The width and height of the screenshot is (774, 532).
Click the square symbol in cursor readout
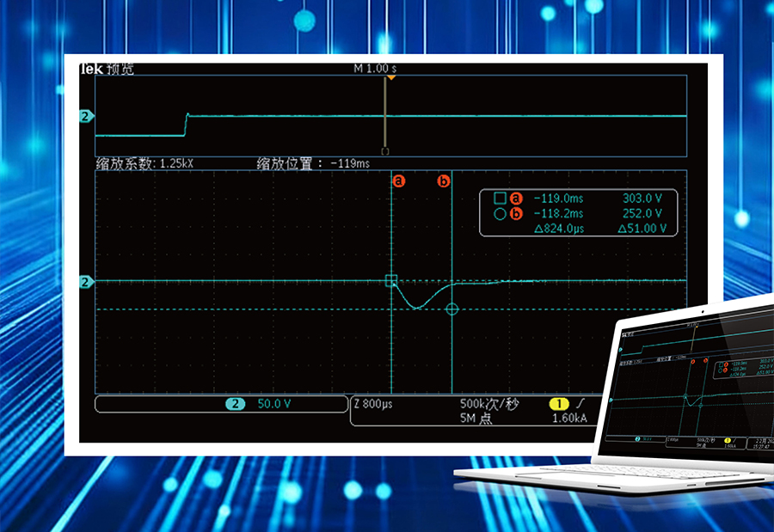(x=500, y=199)
